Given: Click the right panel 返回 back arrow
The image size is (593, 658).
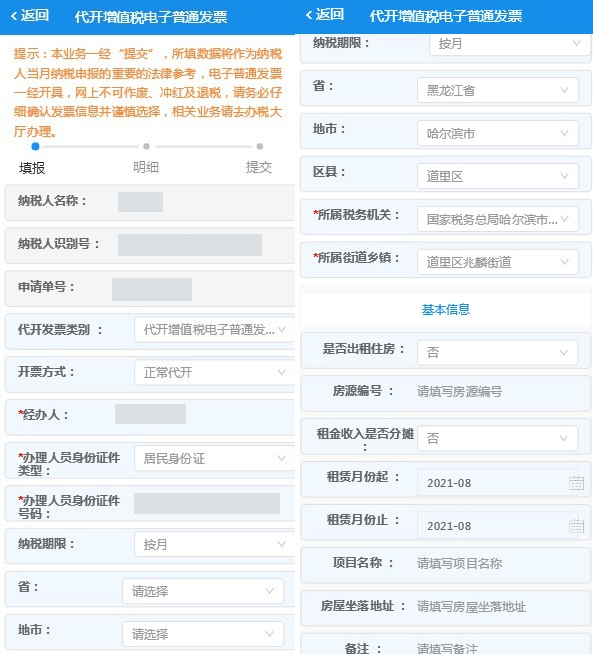Looking at the screenshot, I should (324, 15).
